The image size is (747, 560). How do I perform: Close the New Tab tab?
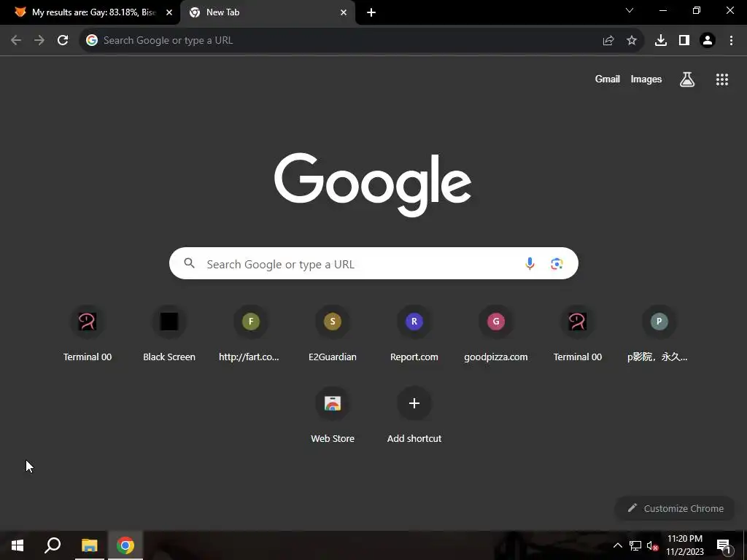[x=344, y=12]
